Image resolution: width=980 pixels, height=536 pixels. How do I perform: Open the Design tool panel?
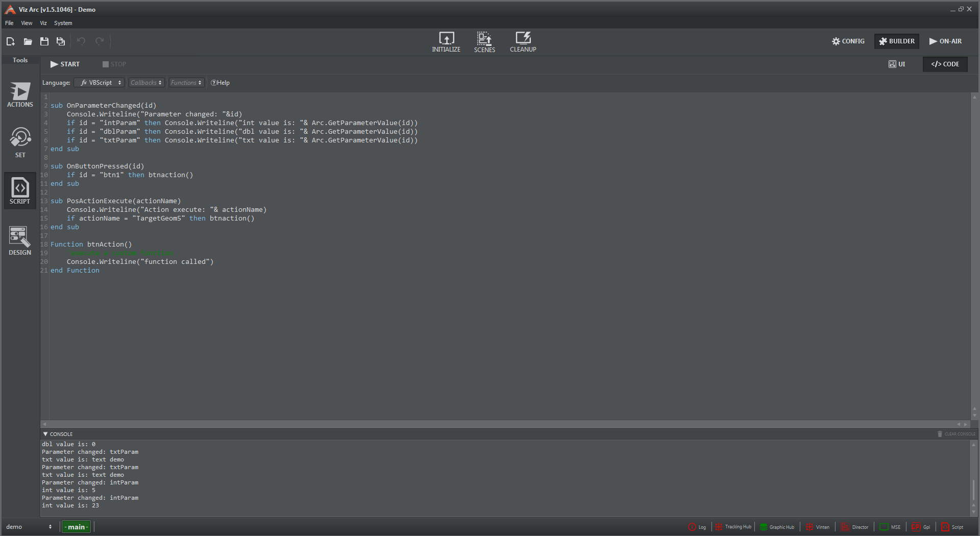20,241
